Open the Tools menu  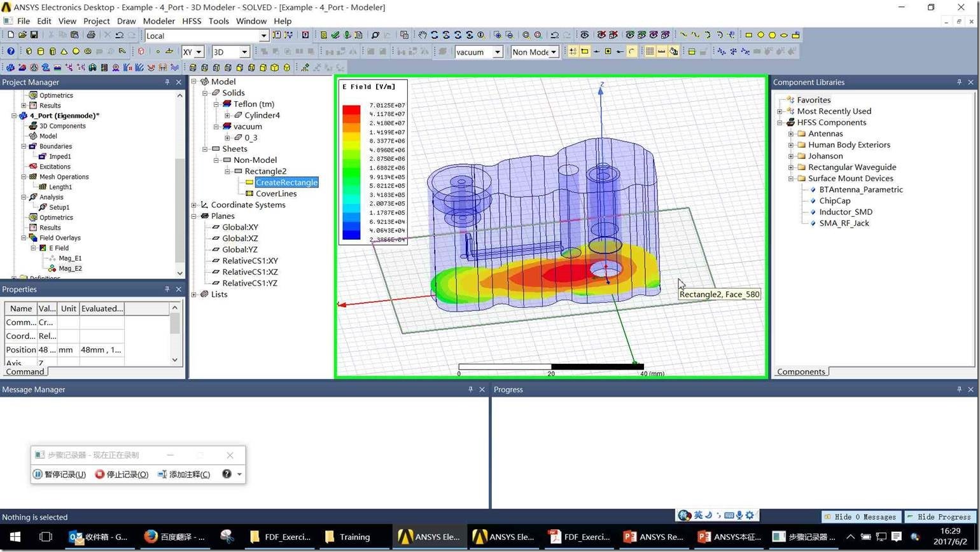pos(218,21)
